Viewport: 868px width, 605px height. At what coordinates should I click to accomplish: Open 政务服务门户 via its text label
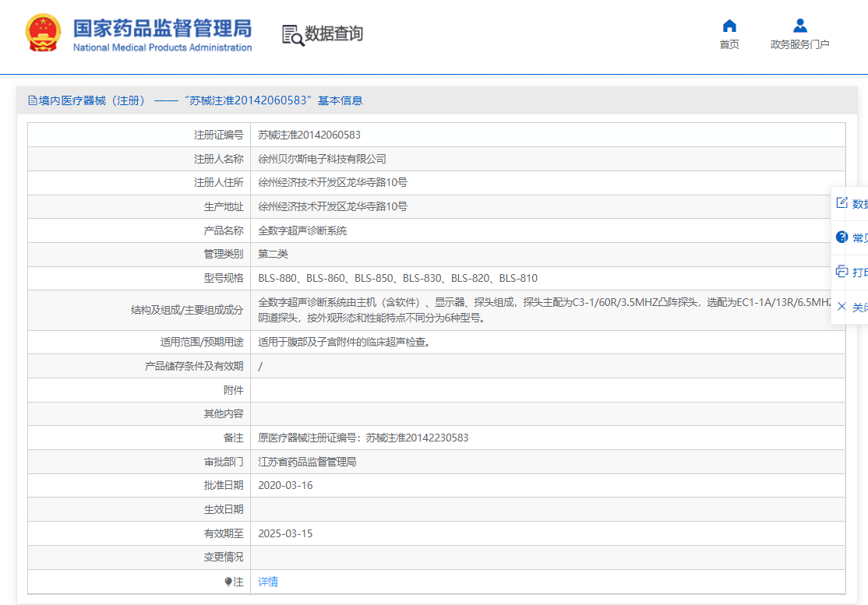(x=799, y=44)
